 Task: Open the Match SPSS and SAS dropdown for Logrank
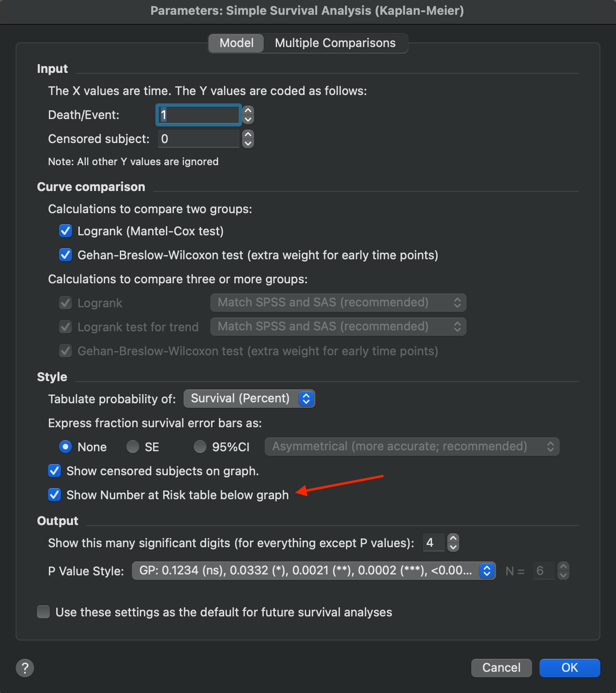click(338, 302)
